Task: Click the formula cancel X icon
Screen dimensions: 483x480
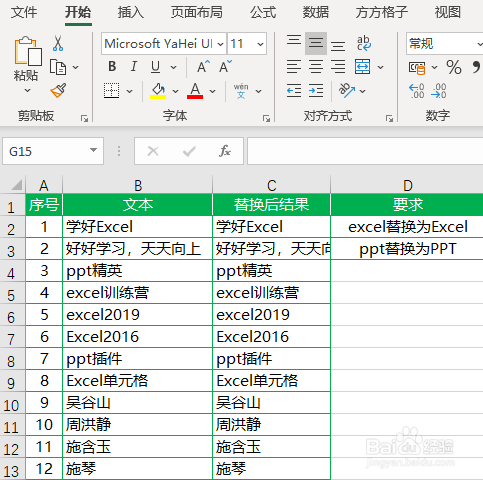Action: click(153, 151)
